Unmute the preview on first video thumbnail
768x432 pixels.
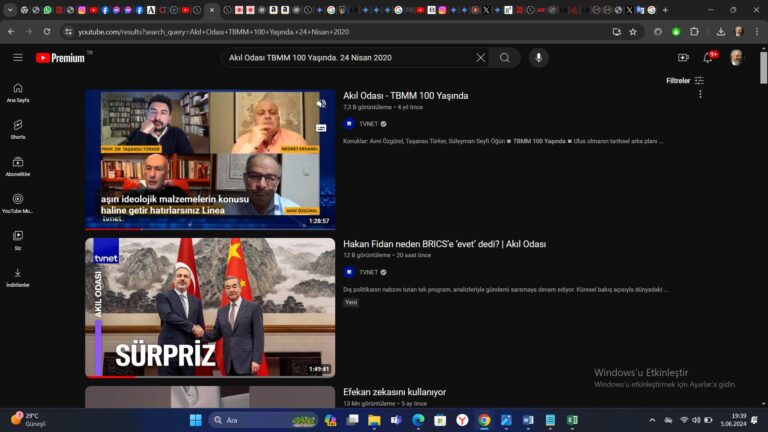(321, 103)
